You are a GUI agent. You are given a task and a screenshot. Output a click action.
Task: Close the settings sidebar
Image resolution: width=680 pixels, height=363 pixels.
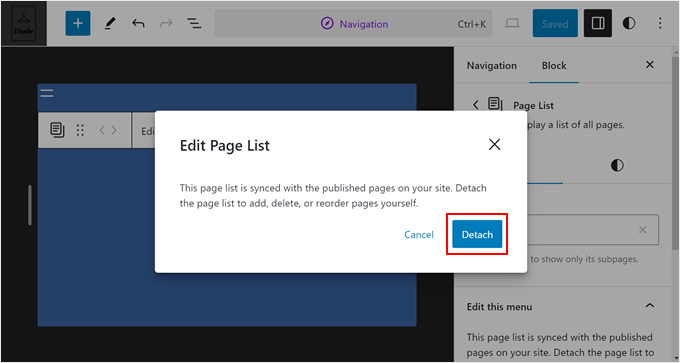tap(650, 65)
